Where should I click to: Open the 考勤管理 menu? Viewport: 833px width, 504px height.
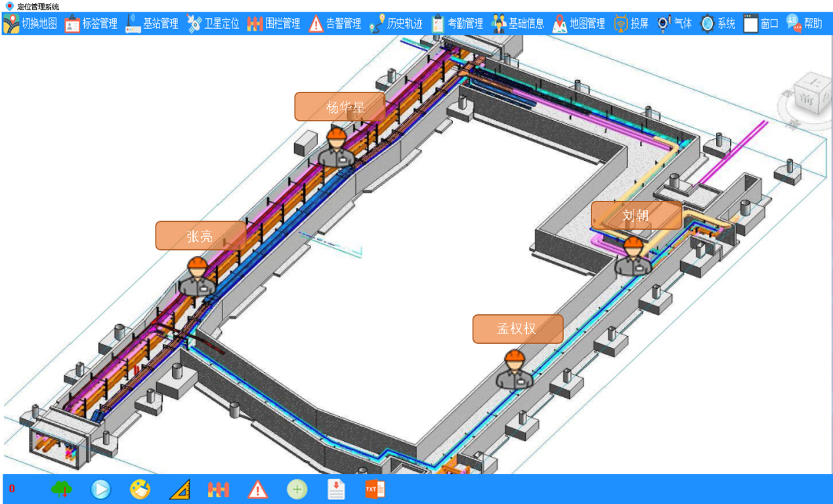click(457, 24)
